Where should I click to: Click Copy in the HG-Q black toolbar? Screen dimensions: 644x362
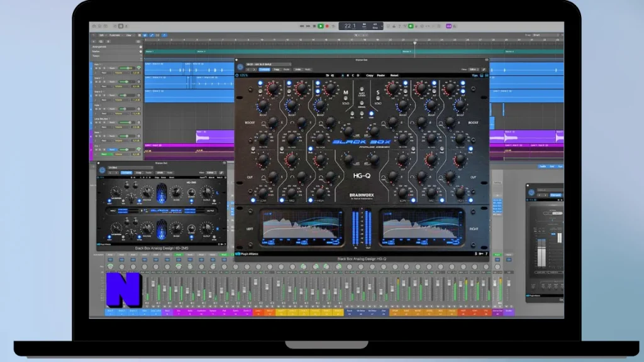pyautogui.click(x=370, y=75)
